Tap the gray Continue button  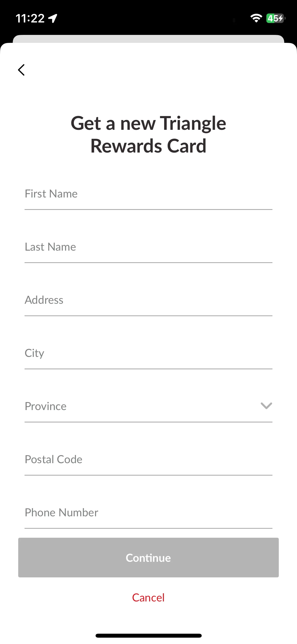tap(148, 558)
